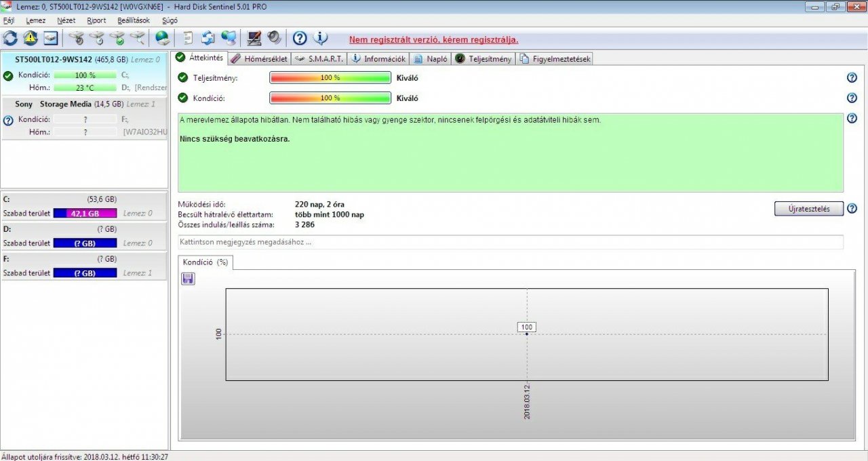Image resolution: width=868 pixels, height=461 pixels.
Task: Click the Kiváló label next to Teljesítmény
Action: point(408,78)
